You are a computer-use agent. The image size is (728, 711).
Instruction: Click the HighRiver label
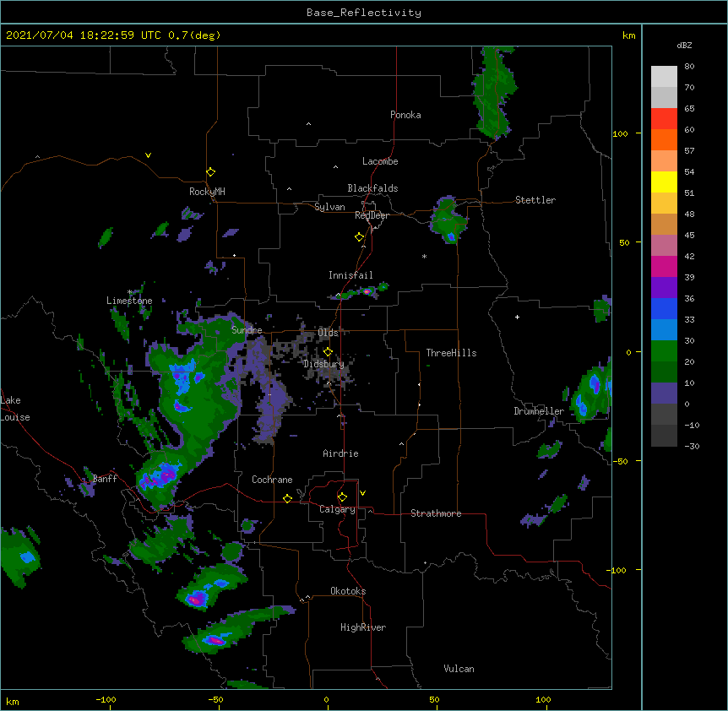tap(363, 627)
